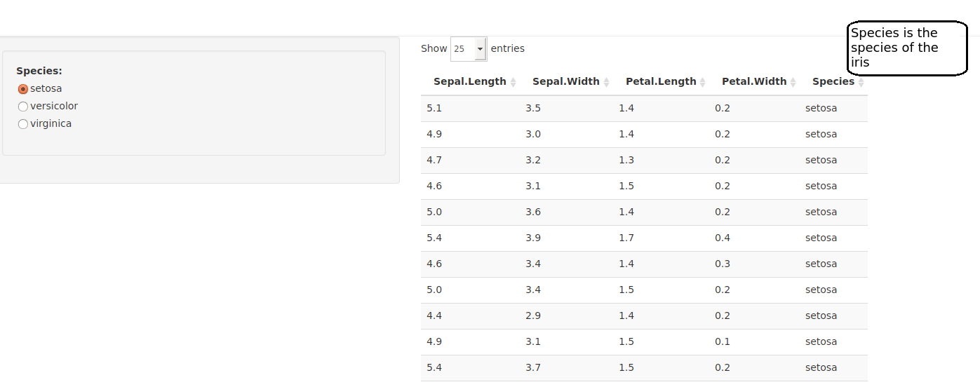Click sort arrows icon beside Species
Screen dimensions: 980x387
point(861,82)
